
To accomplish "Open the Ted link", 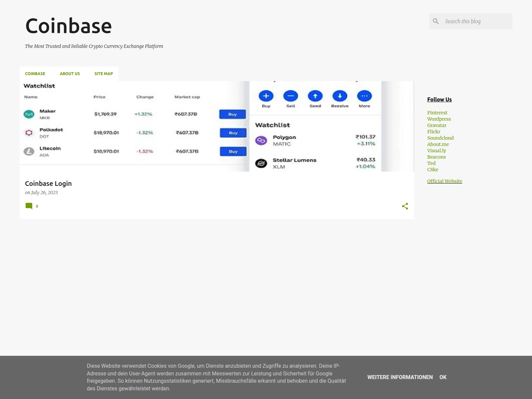I will (431, 163).
